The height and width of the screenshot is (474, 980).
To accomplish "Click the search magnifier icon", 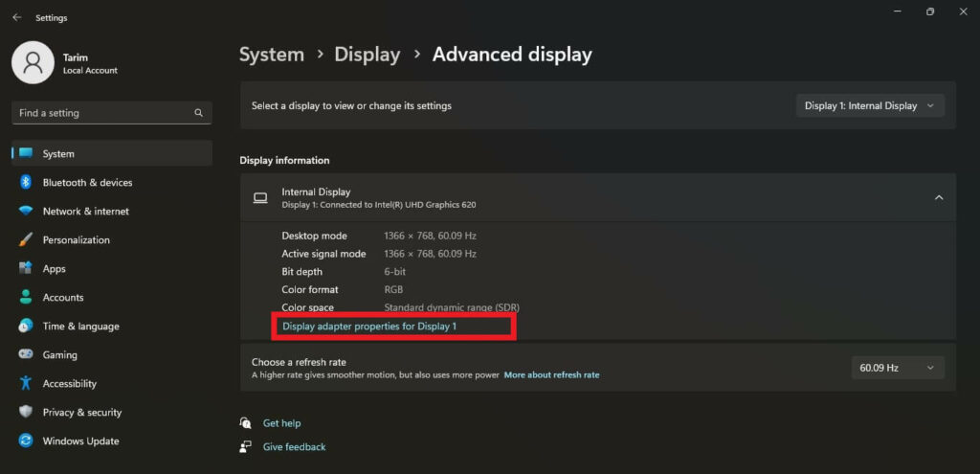I will pyautogui.click(x=199, y=113).
